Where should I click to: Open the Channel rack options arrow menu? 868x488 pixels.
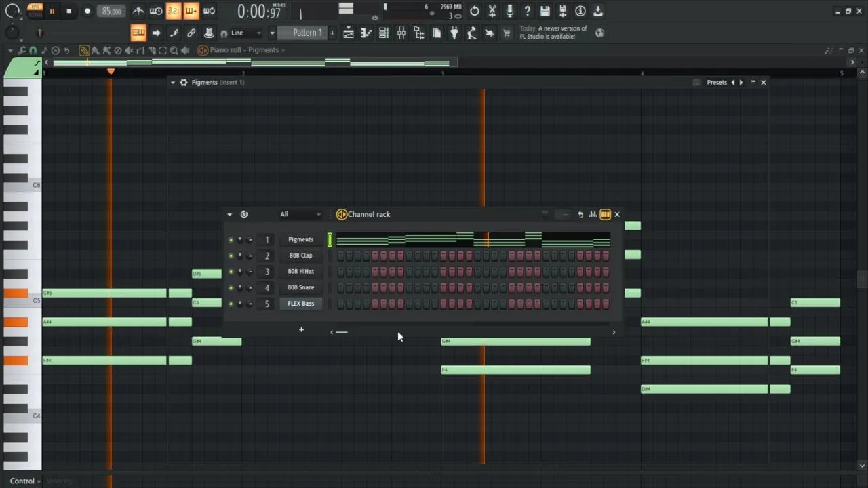tap(229, 214)
